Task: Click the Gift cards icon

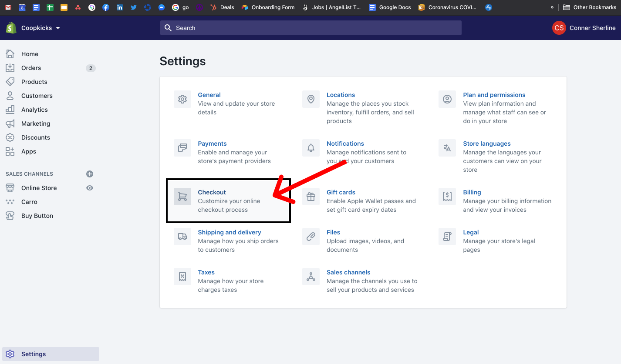Action: [x=311, y=197]
